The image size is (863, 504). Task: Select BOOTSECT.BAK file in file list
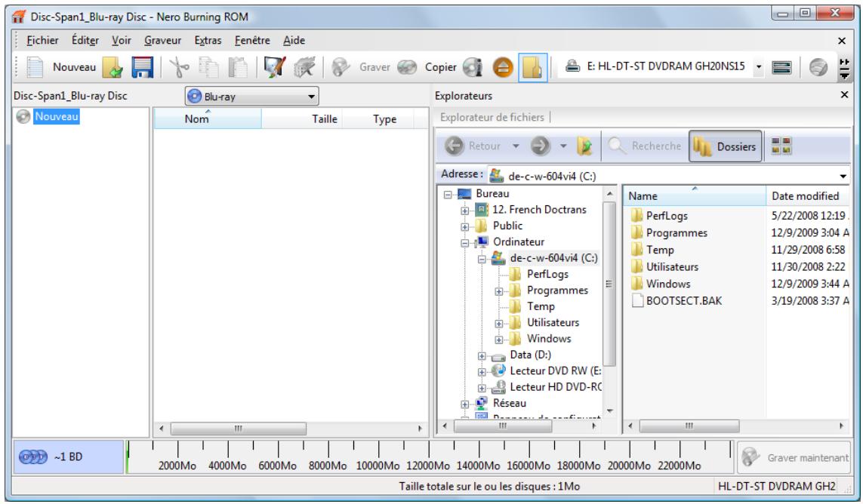(x=683, y=300)
